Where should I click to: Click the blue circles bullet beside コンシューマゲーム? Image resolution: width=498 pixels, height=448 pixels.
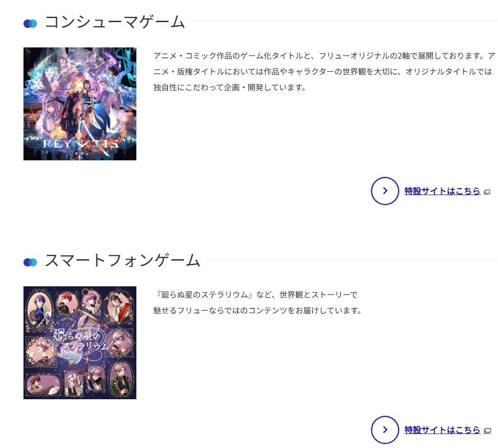pos(30,23)
